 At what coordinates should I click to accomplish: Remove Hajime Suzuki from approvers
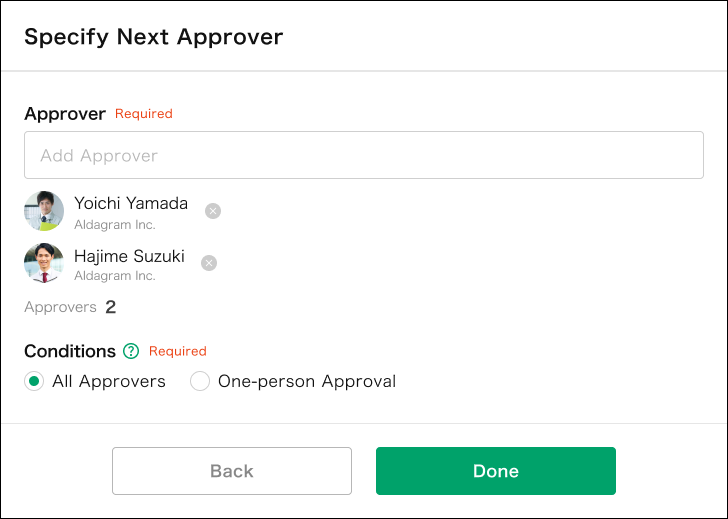point(209,263)
